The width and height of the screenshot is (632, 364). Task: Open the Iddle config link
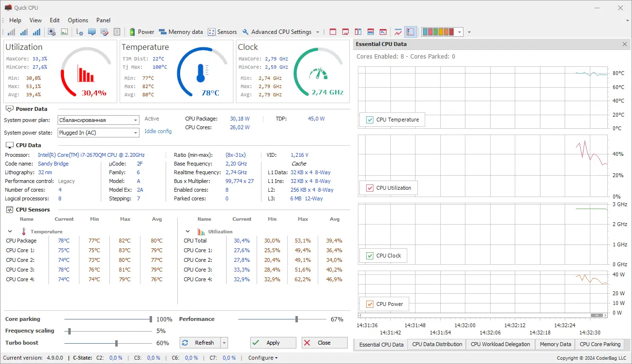(158, 131)
